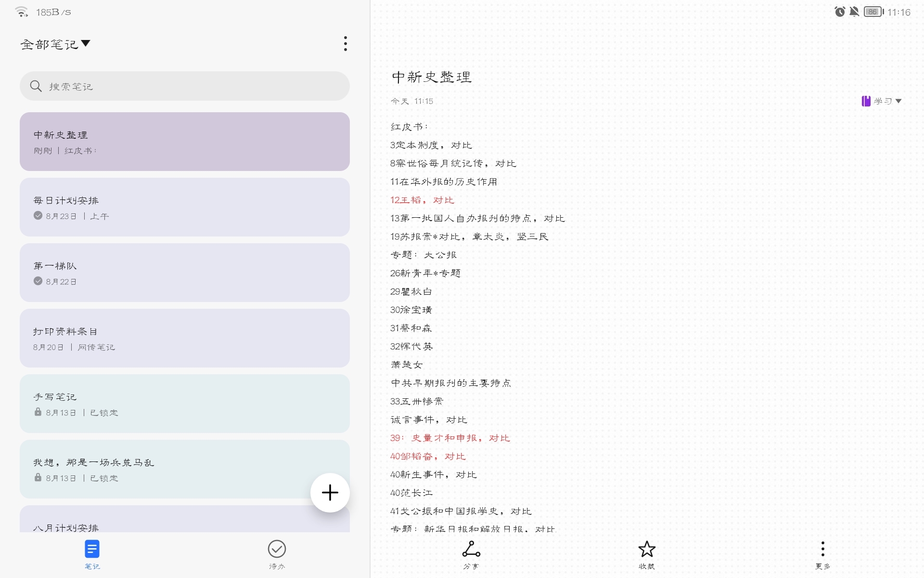Tap the line 40范长江
This screenshot has width=924, height=578.
[411, 493]
